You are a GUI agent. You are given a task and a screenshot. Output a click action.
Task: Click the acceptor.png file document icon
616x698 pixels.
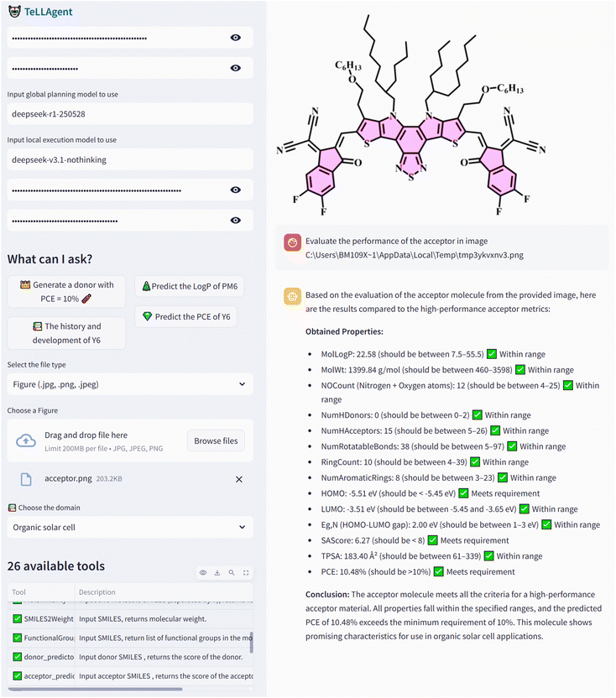click(26, 479)
